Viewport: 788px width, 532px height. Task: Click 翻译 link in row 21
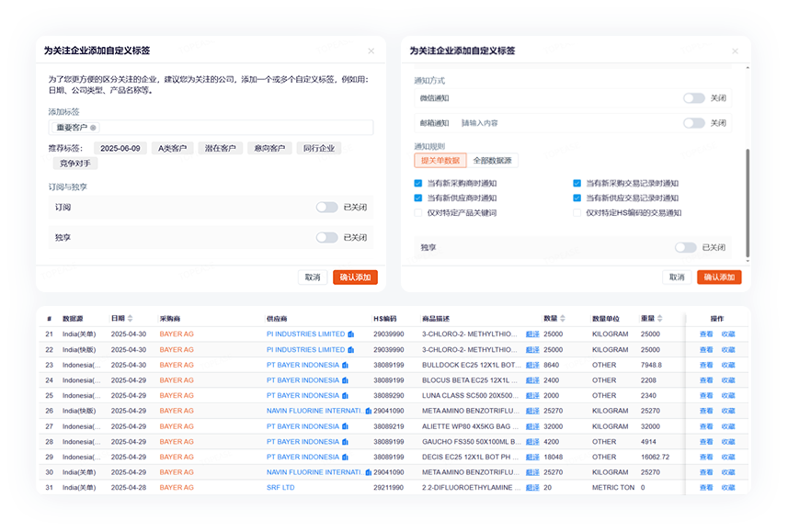pyautogui.click(x=532, y=334)
